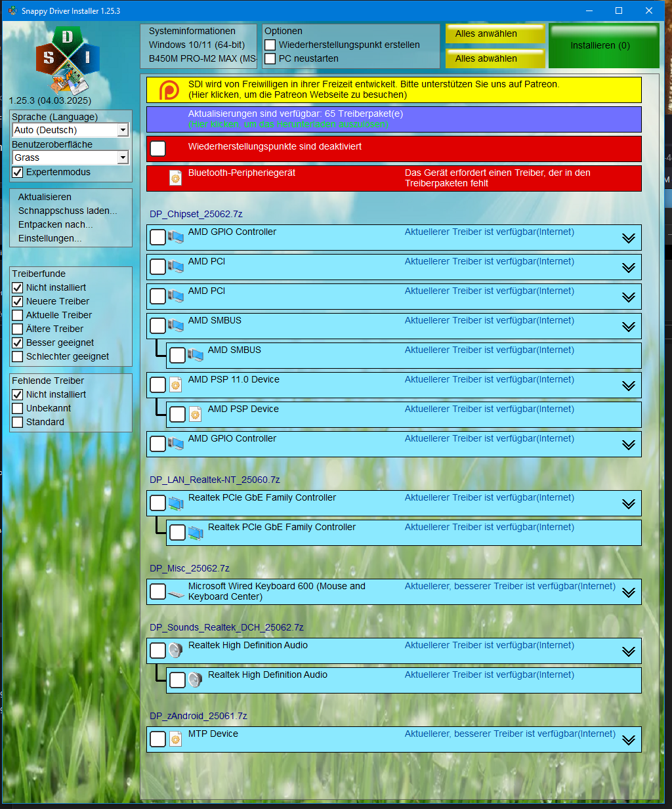Open Schnappschuss laden
The image size is (672, 809).
click(68, 211)
